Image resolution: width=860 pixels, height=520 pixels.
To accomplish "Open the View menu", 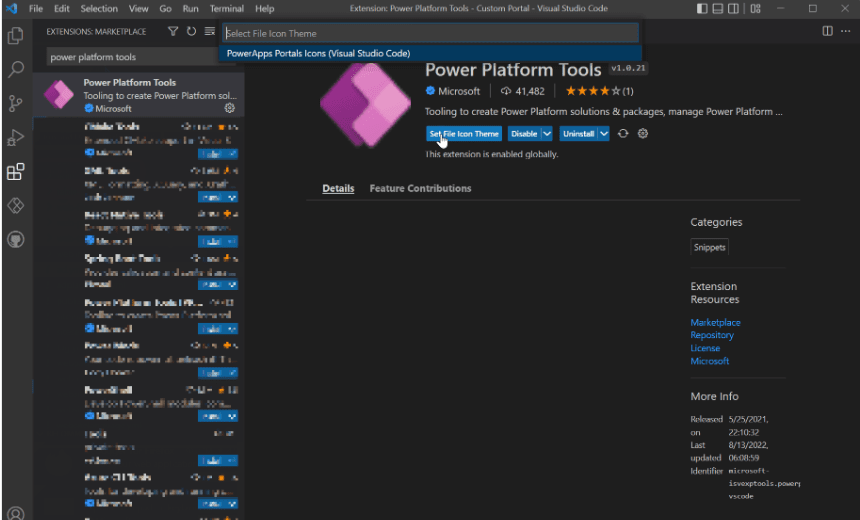I will [138, 8].
